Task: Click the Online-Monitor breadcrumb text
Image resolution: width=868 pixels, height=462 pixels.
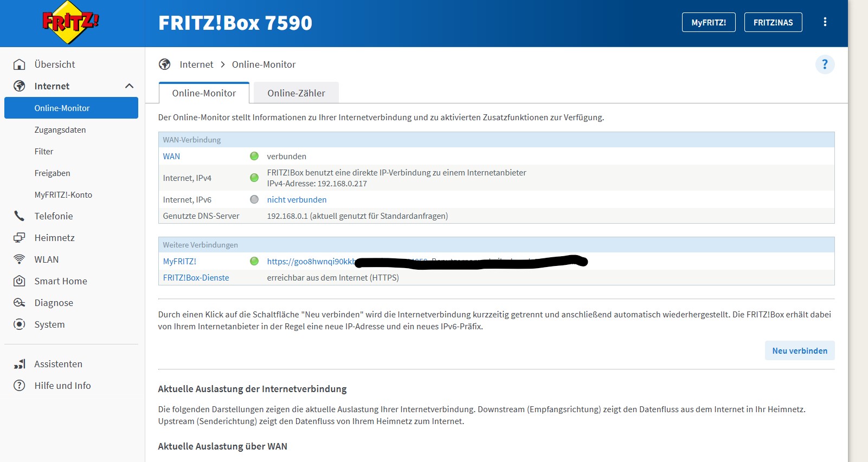Action: point(263,64)
